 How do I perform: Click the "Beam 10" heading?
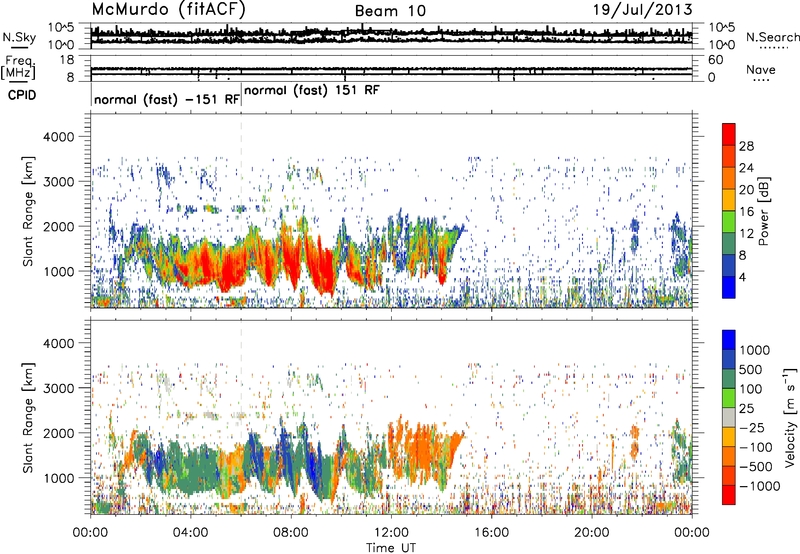pyautogui.click(x=390, y=11)
